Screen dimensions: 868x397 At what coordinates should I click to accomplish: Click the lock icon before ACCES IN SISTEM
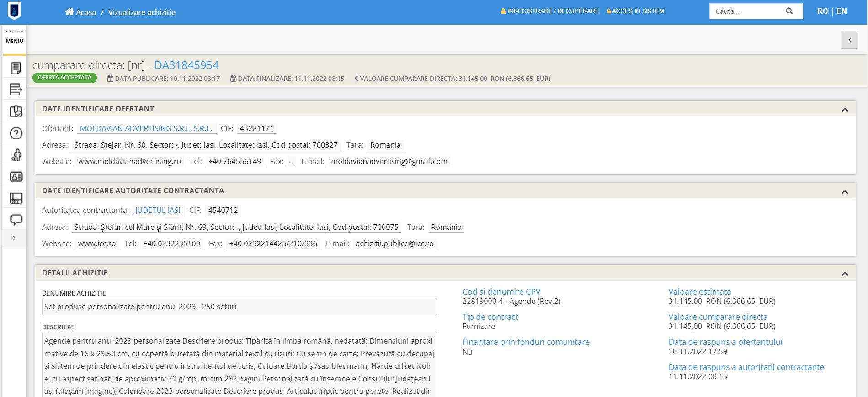pyautogui.click(x=608, y=11)
